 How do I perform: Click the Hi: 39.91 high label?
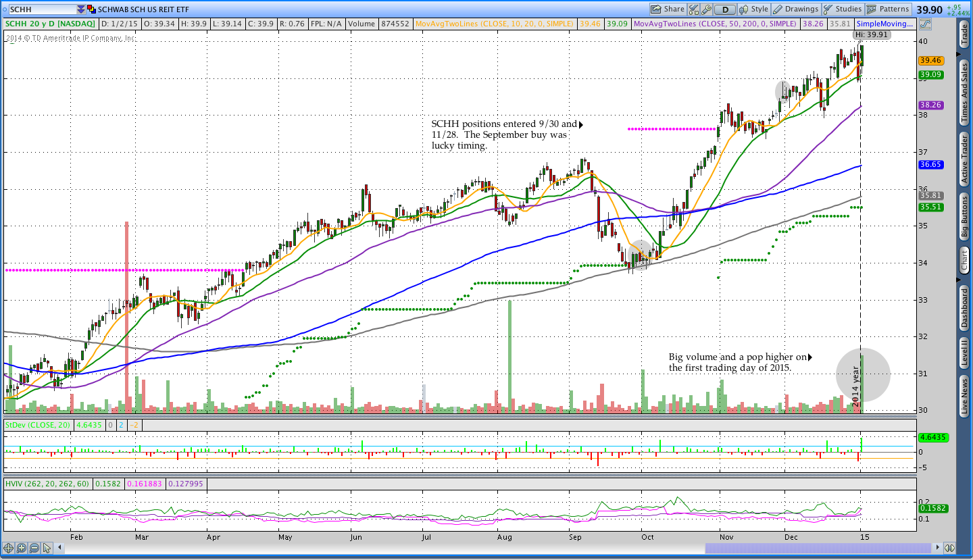(871, 34)
